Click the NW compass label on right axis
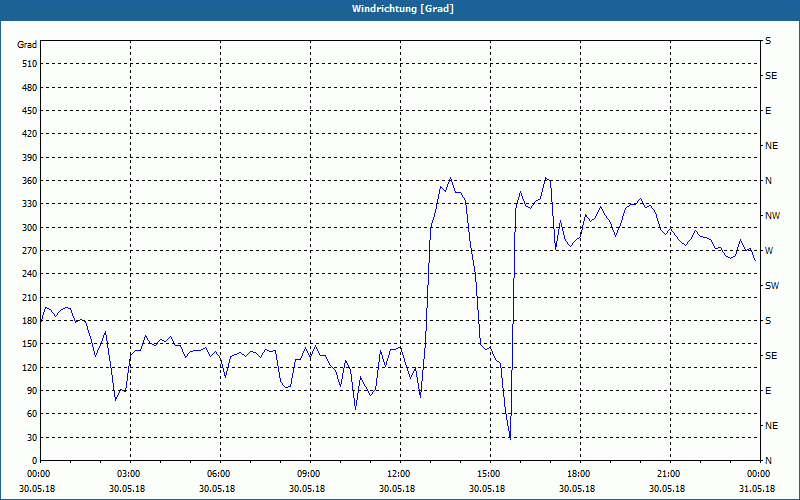The height and width of the screenshot is (500, 800). point(772,216)
